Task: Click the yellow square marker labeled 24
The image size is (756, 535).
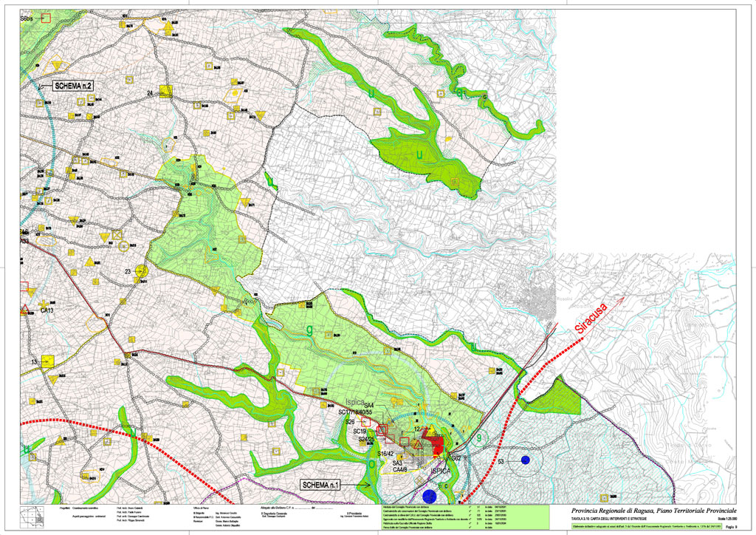Action: [x=166, y=91]
